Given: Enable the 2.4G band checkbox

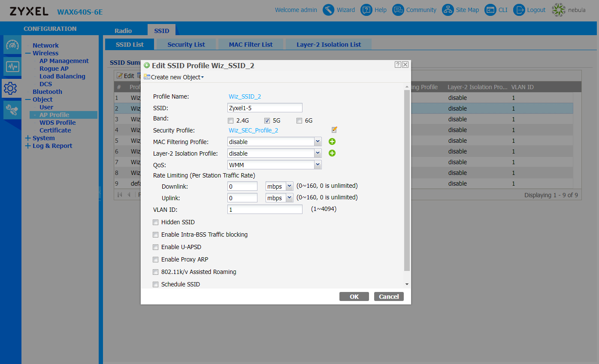Looking at the screenshot, I should [x=231, y=120].
